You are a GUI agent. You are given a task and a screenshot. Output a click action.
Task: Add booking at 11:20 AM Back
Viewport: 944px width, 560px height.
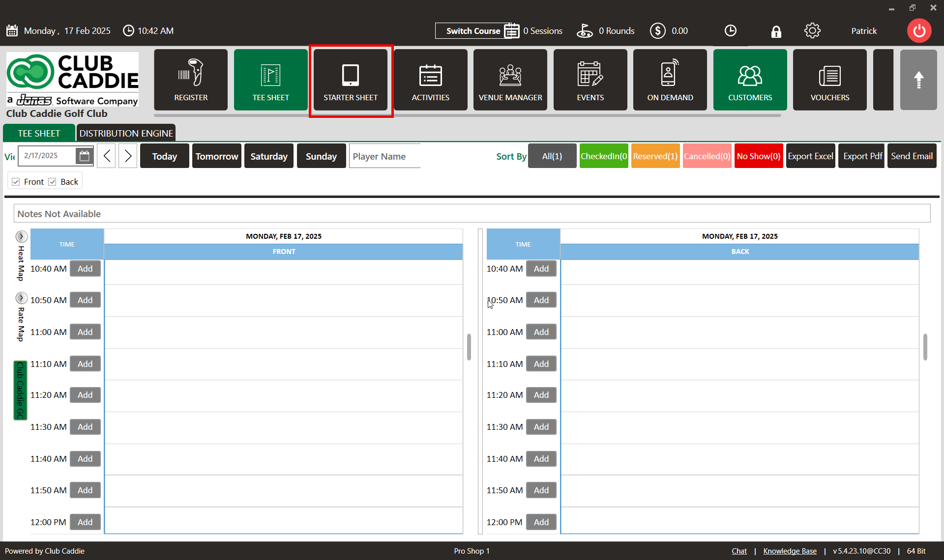(x=541, y=395)
